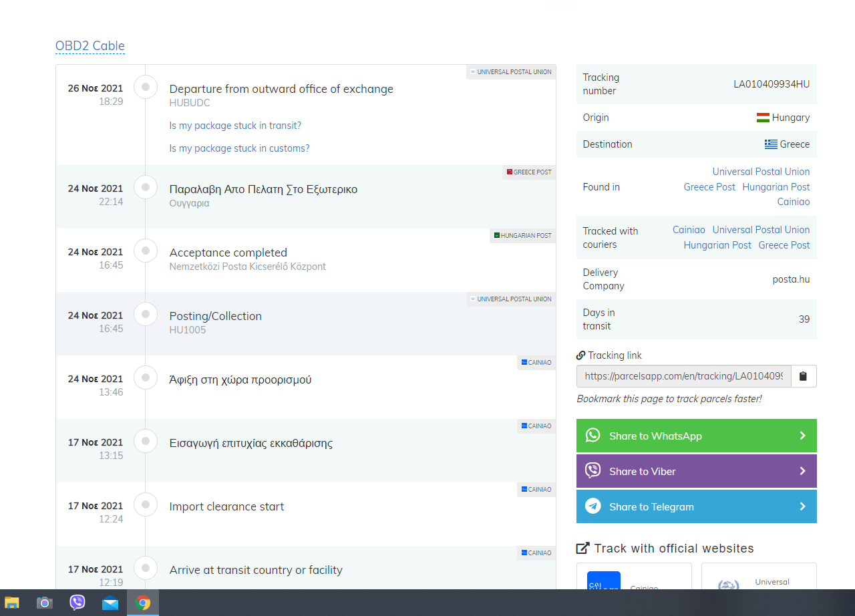Click chevron arrow on Viber button
The width and height of the screenshot is (855, 616).
[803, 471]
